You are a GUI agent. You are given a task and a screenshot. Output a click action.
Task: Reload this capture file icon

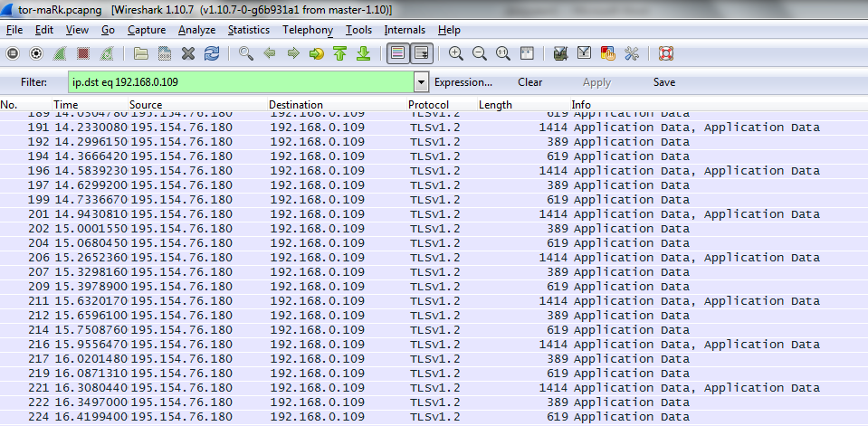pos(212,53)
